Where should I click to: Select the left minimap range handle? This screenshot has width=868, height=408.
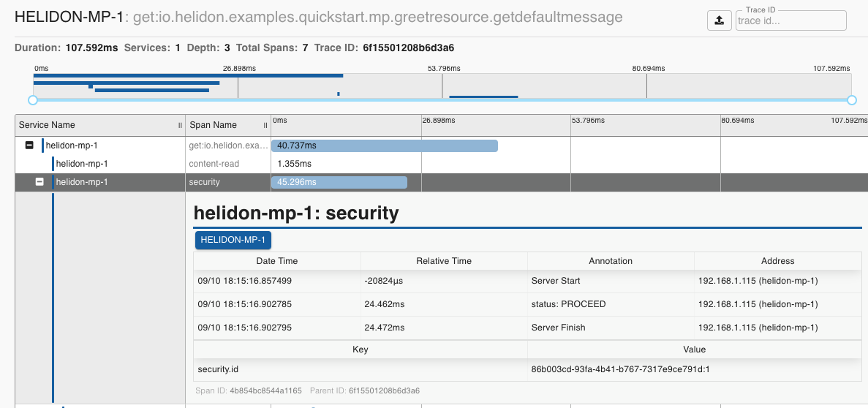32,100
